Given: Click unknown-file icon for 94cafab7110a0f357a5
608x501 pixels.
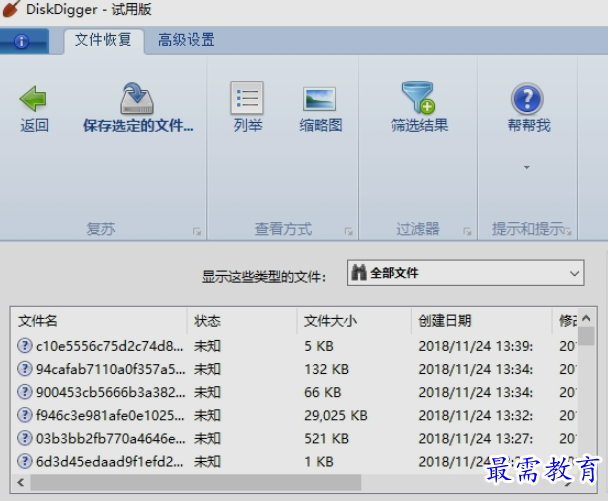Looking at the screenshot, I should (x=25, y=369).
